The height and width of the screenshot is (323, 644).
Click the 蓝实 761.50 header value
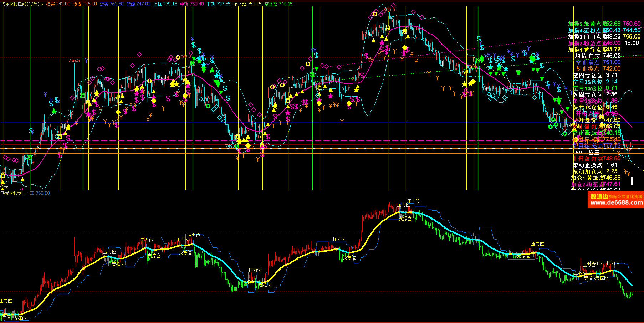point(112,4)
